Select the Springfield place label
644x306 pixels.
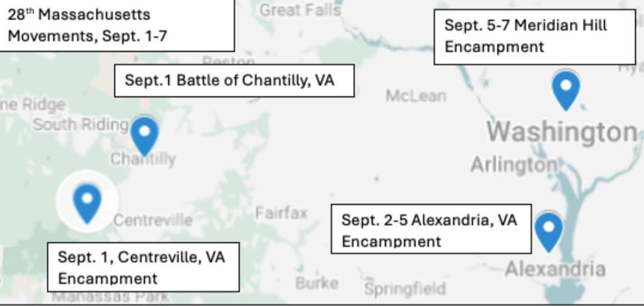pos(405,289)
